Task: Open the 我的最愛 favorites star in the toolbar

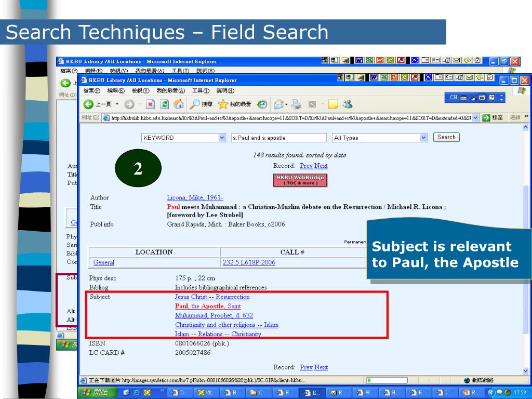Action: (234, 104)
